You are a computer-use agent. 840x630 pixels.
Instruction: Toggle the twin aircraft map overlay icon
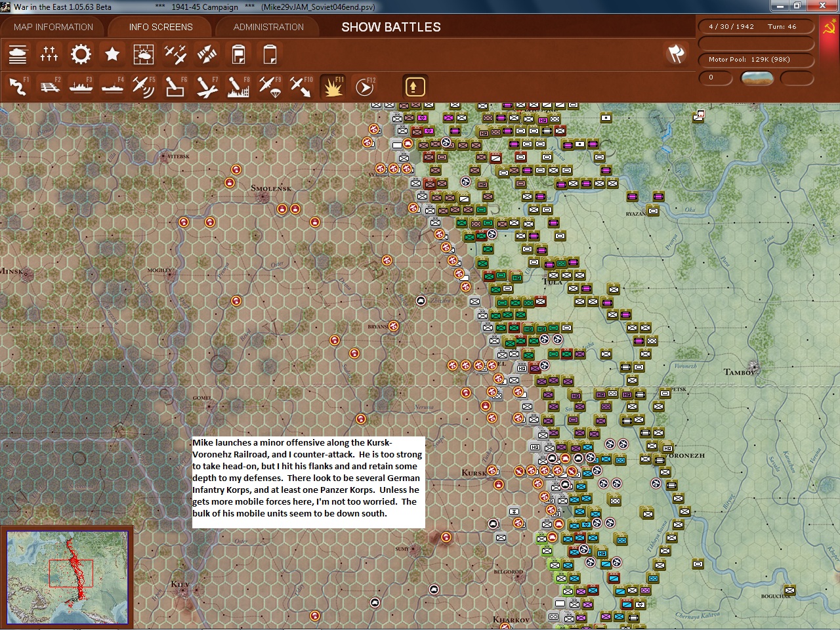point(175,54)
